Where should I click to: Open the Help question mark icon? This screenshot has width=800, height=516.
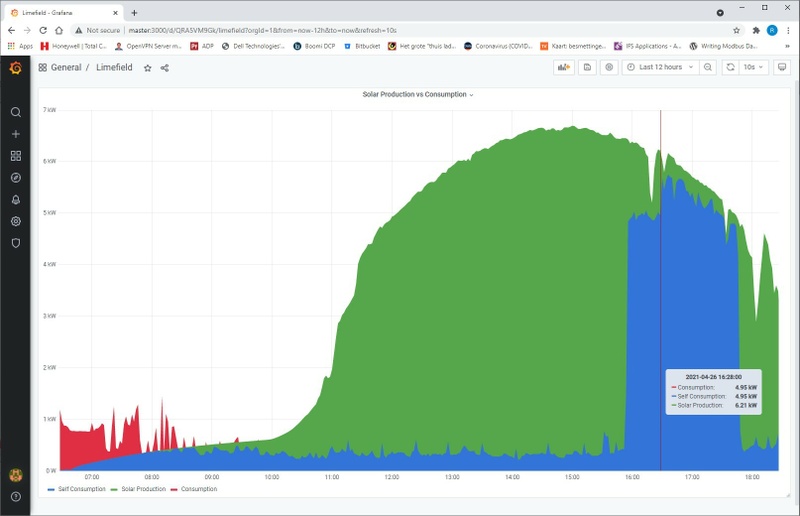tap(16, 497)
